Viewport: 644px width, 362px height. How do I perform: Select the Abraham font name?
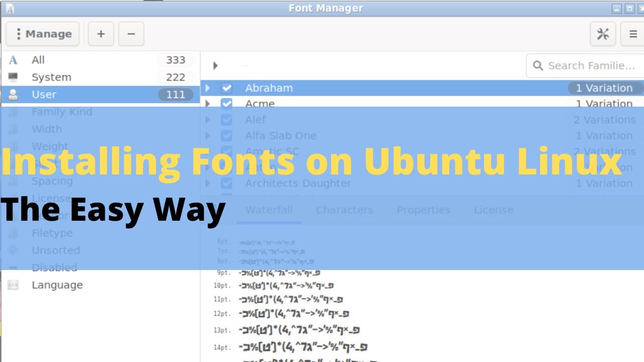pyautogui.click(x=269, y=88)
